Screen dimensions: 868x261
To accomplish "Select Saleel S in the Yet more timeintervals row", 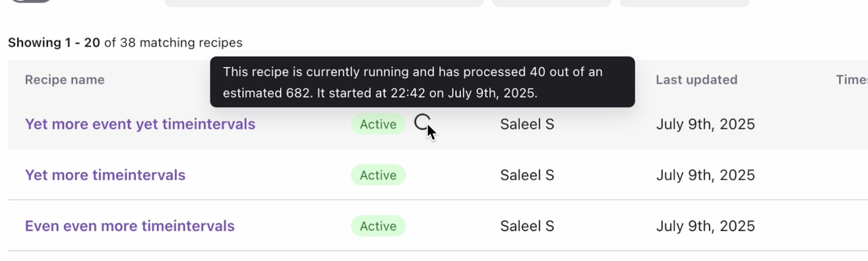I will tap(527, 175).
